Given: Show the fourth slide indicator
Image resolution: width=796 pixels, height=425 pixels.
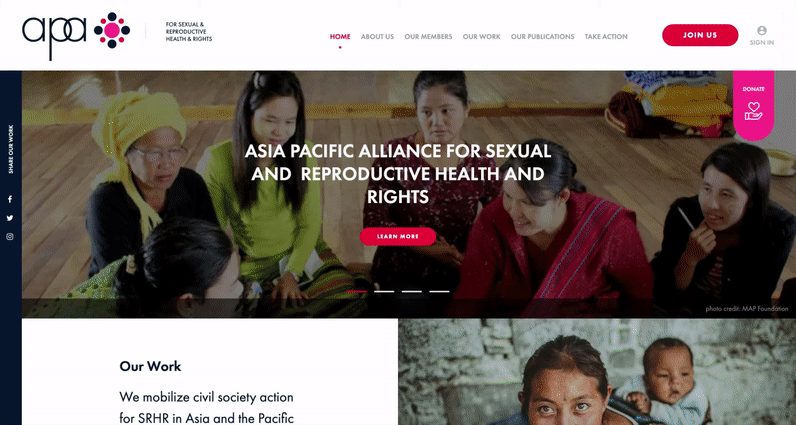Looking at the screenshot, I should pyautogui.click(x=439, y=291).
